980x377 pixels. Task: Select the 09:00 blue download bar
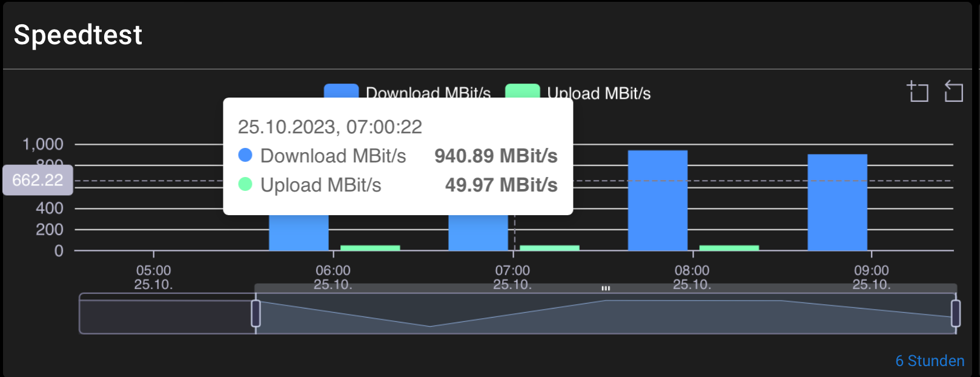[x=837, y=202]
